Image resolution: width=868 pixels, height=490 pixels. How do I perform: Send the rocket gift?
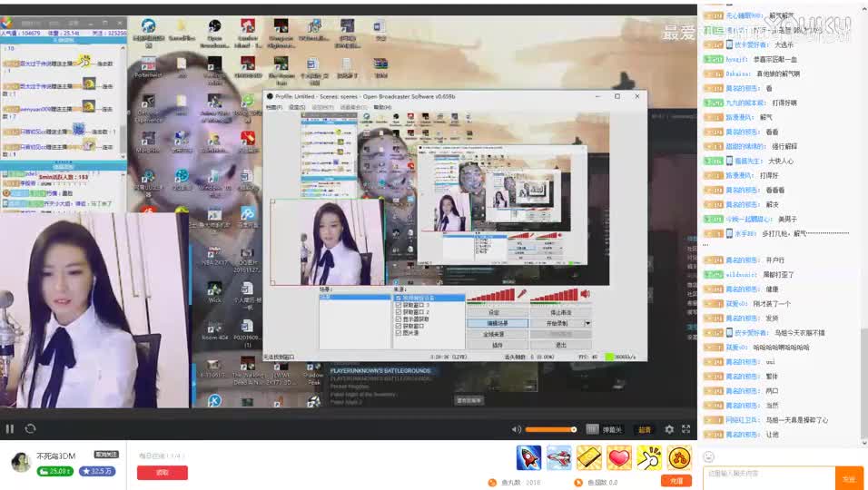[x=528, y=458]
